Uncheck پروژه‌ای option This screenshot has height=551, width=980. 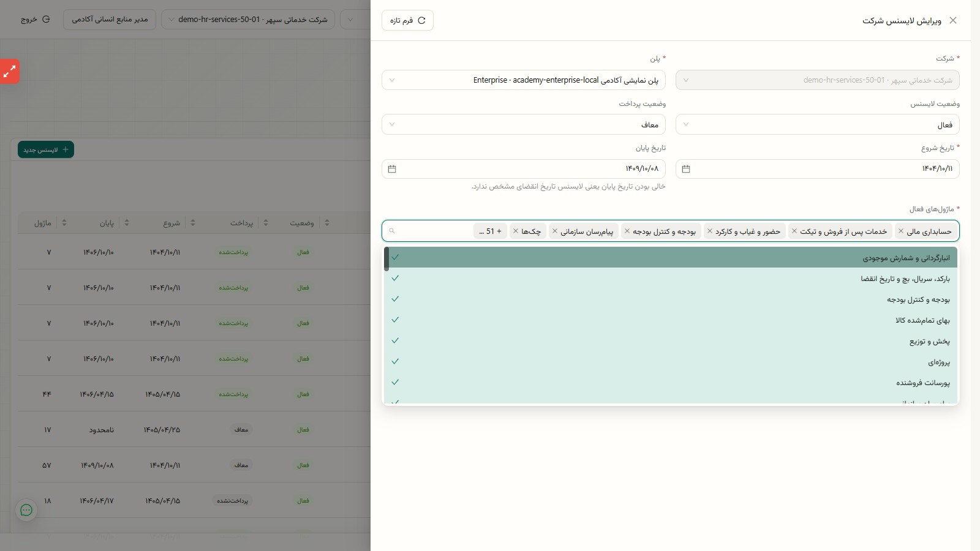[671, 361]
